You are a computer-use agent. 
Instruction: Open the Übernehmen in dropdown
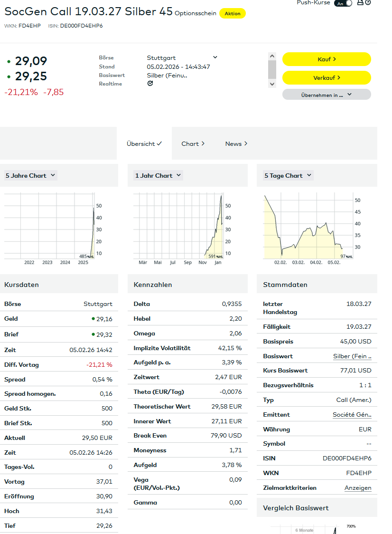point(327,95)
